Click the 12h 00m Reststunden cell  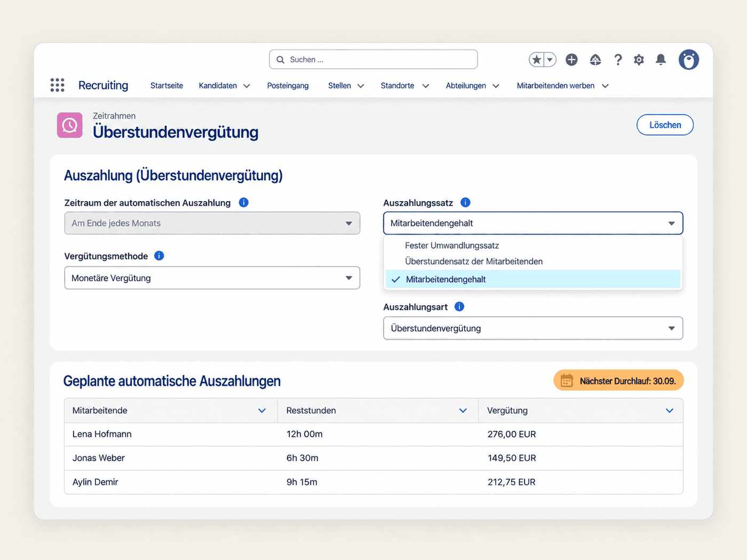(x=305, y=434)
